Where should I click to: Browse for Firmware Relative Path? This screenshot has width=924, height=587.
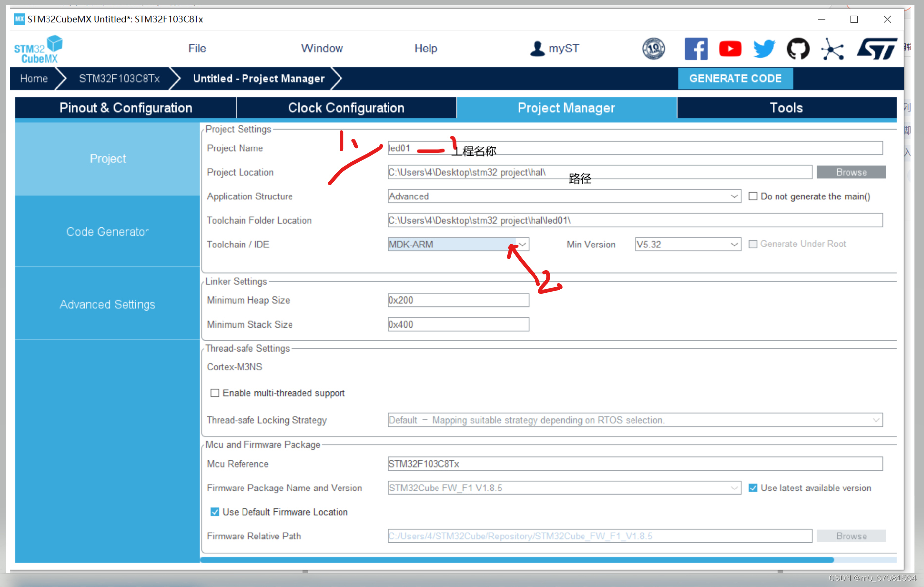pyautogui.click(x=851, y=536)
